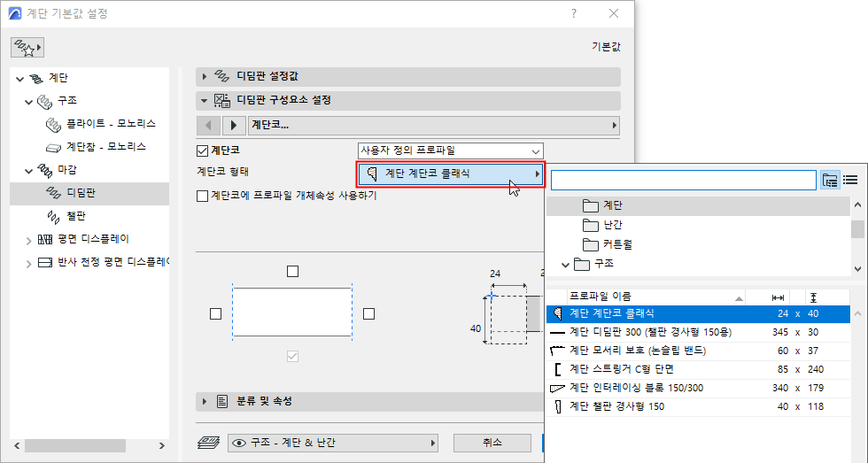Sort by 프로파일 이름 column
The image size is (868, 463).
click(x=656, y=297)
